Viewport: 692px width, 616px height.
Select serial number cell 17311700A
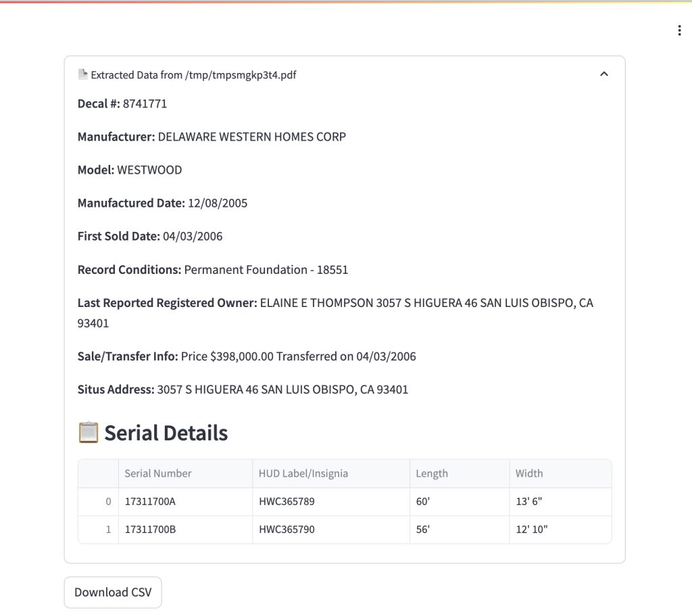tap(150, 502)
